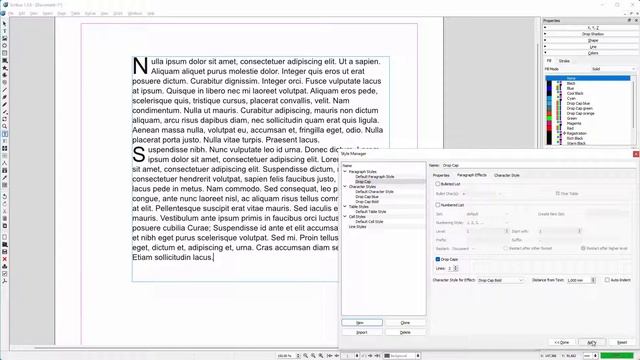Select the Zoom magnifier tool in left toolbar
Screen dimensions: 640x360
pyautogui.click(x=4, y=127)
